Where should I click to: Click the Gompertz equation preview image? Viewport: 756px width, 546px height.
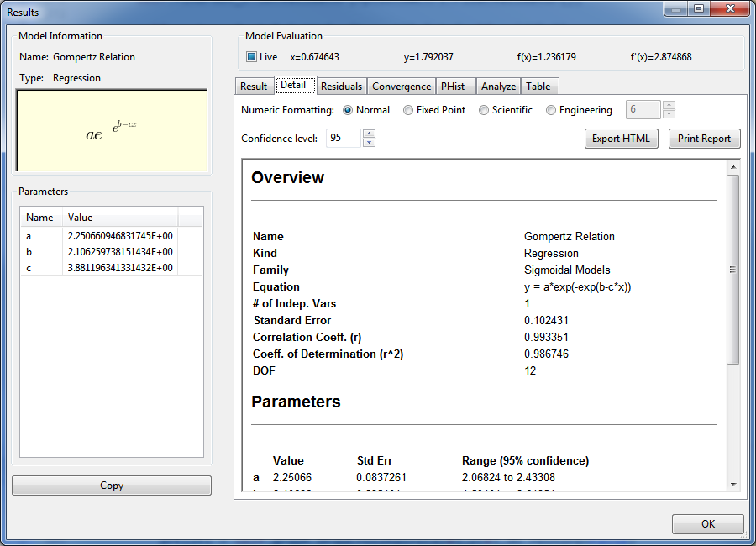(x=112, y=130)
